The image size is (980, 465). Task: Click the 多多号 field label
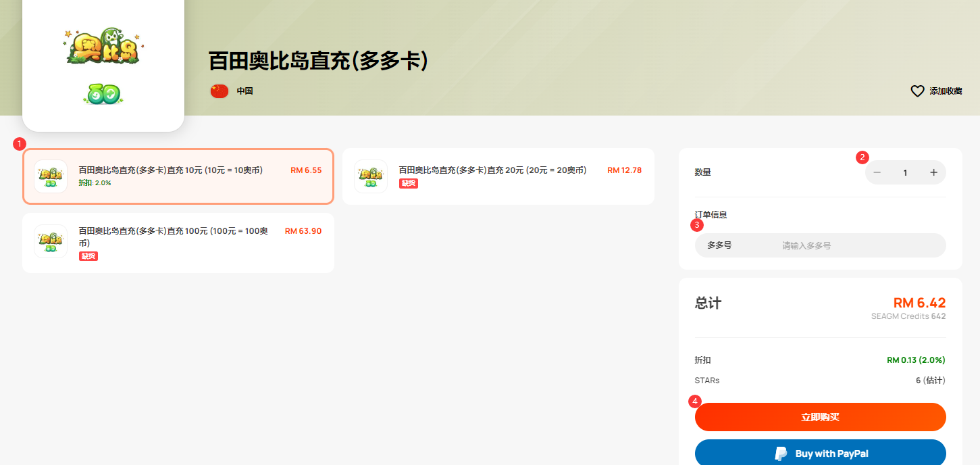pyautogui.click(x=719, y=245)
